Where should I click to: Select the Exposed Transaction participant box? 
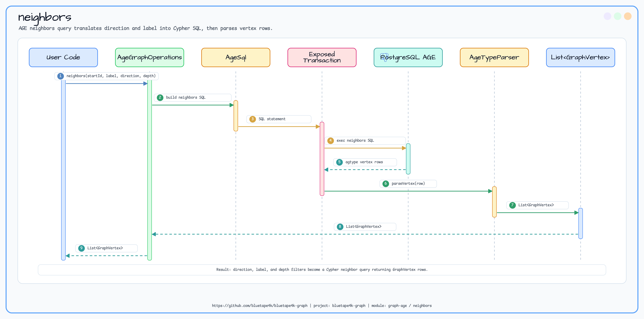tap(322, 57)
